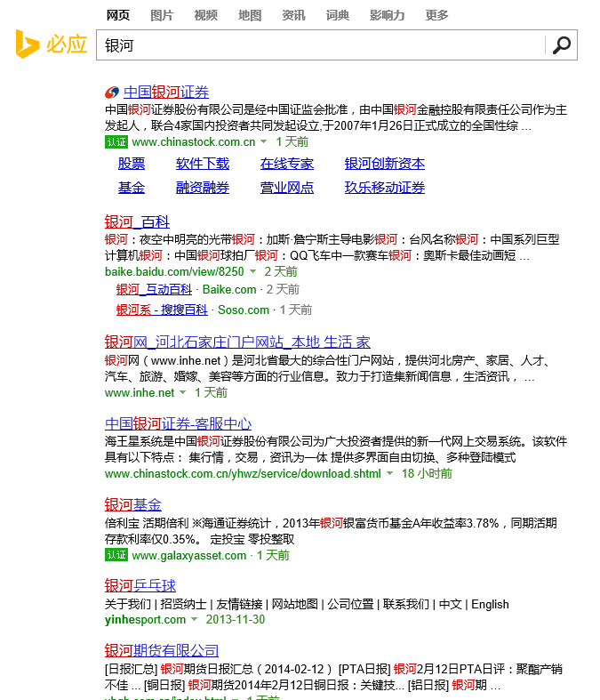Viewport: 600px width, 700px height.
Task: Open the 玖乐移动证券 sitelink
Action: [x=385, y=188]
